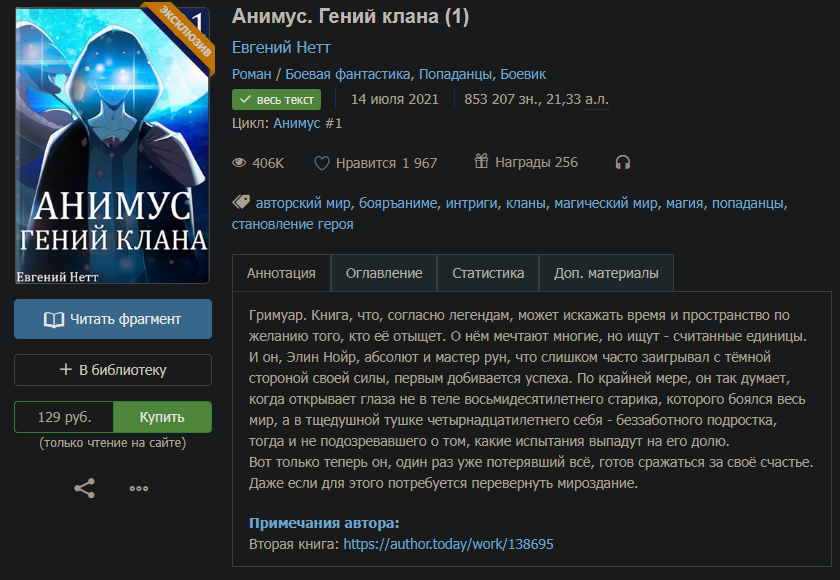
Task: Click the green Купить button
Action: [162, 417]
